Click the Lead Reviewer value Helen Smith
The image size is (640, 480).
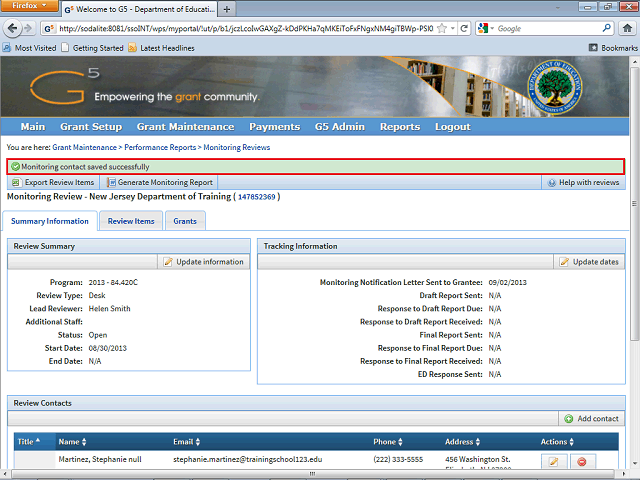(109, 309)
